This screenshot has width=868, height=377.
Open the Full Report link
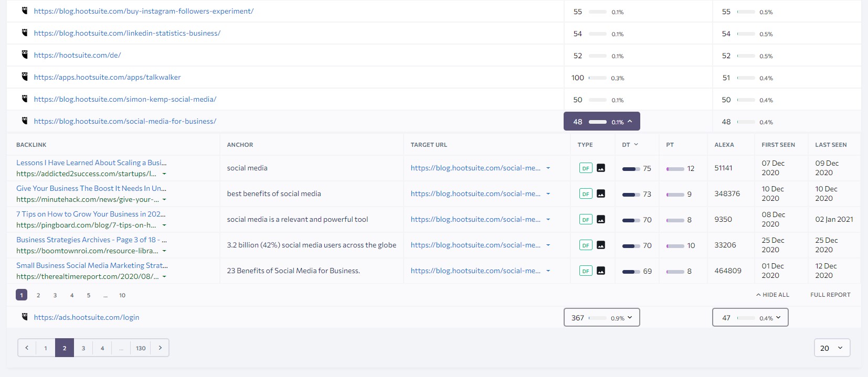(x=830, y=295)
